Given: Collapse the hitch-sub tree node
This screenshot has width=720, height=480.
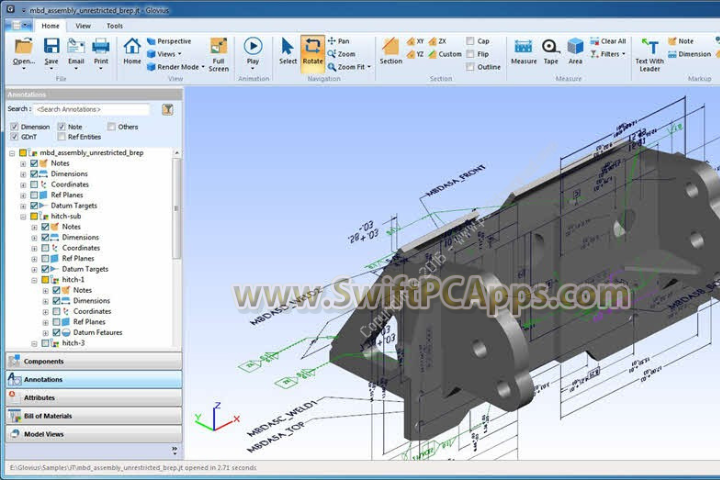Looking at the screenshot, I should pyautogui.click(x=23, y=216).
